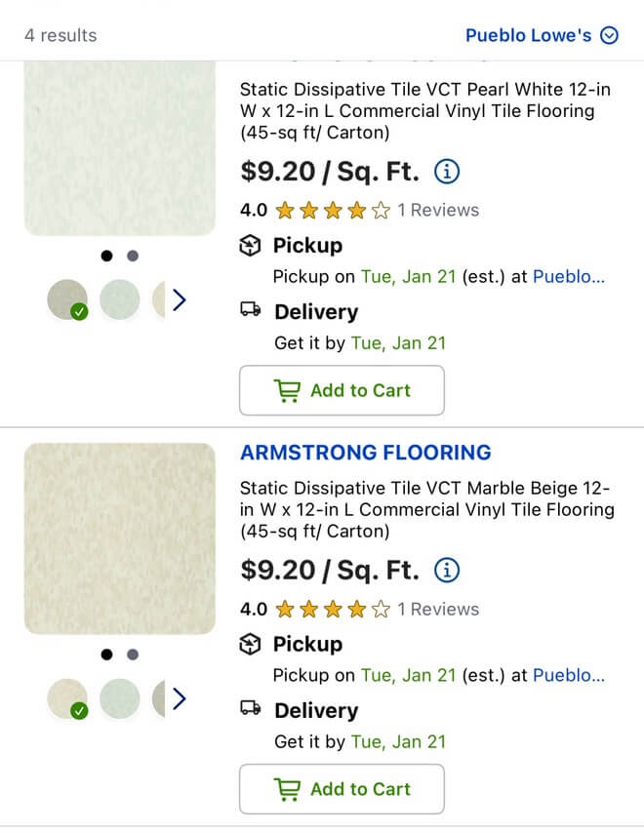Viewport: 644px width, 833px height.
Task: Expand the Pueblo Lowe's store dropdown
Action: coord(542,35)
